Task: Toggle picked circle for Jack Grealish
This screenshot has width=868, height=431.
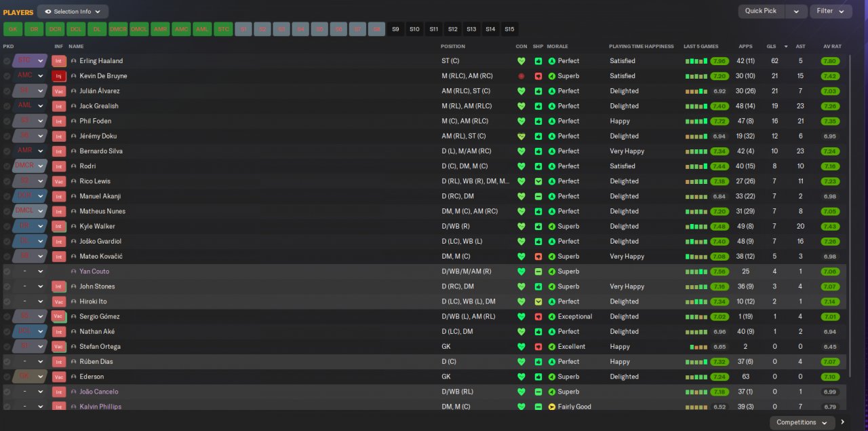Action: point(7,106)
